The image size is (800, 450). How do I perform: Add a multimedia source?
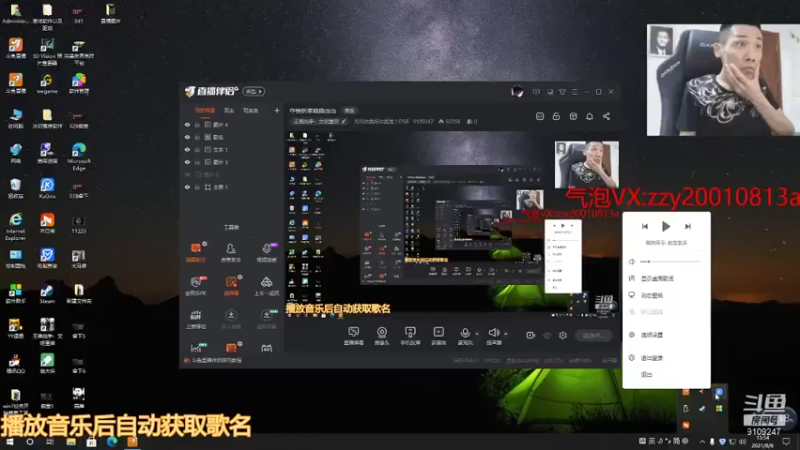pos(438,336)
